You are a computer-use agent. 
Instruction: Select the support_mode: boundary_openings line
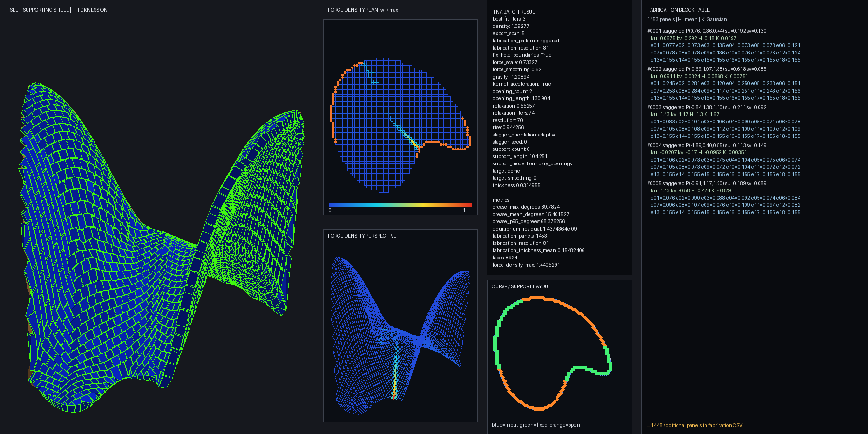point(532,163)
